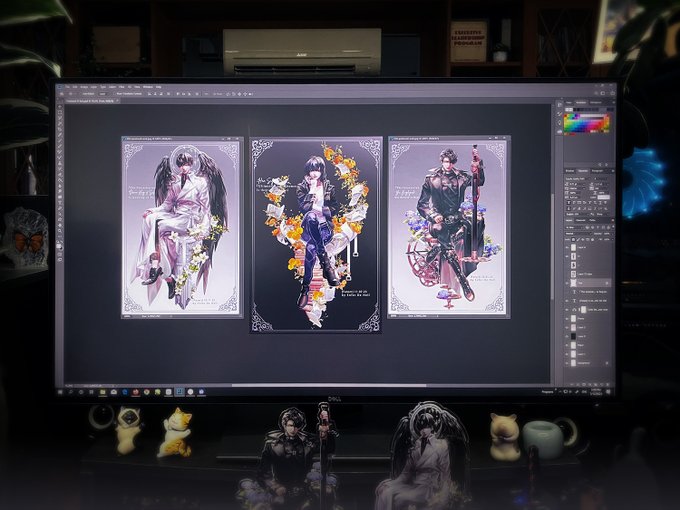
Task: Open the anti-aliasing dropdown in Character panel
Action: pos(601,214)
